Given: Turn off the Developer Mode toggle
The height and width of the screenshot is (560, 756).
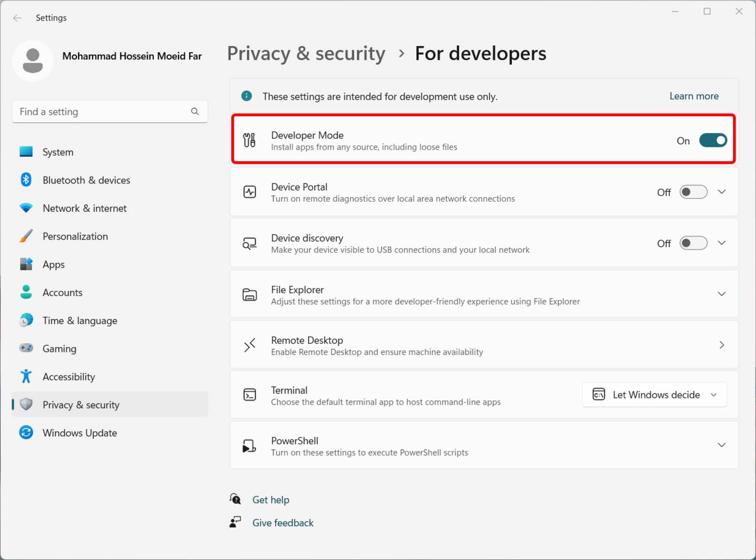Looking at the screenshot, I should pos(713,140).
